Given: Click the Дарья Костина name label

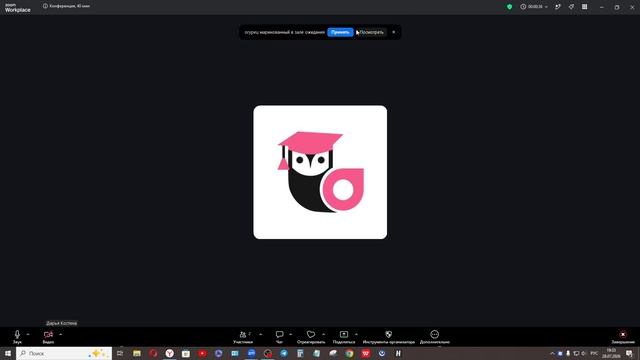Looking at the screenshot, I should tap(62, 323).
